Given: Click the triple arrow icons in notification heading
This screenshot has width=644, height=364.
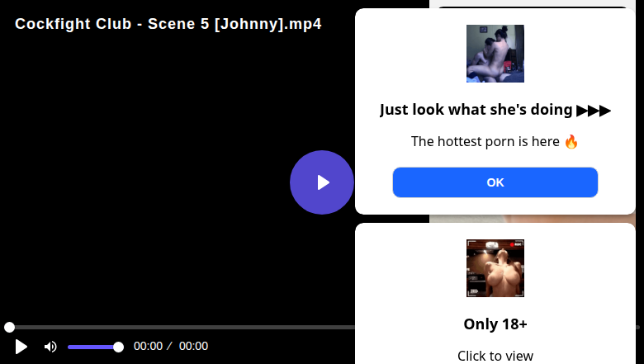Looking at the screenshot, I should click(x=594, y=110).
